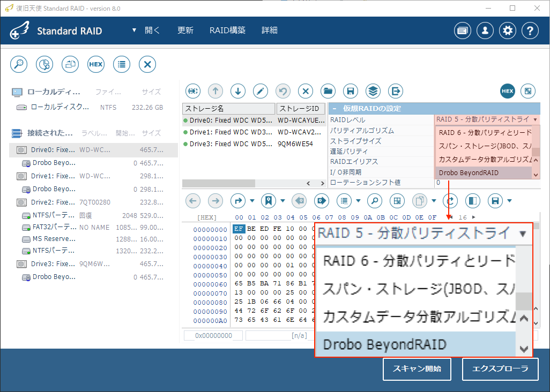This screenshot has width=550, height=392.
Task: Open the settings gear icon in header
Action: click(x=508, y=31)
